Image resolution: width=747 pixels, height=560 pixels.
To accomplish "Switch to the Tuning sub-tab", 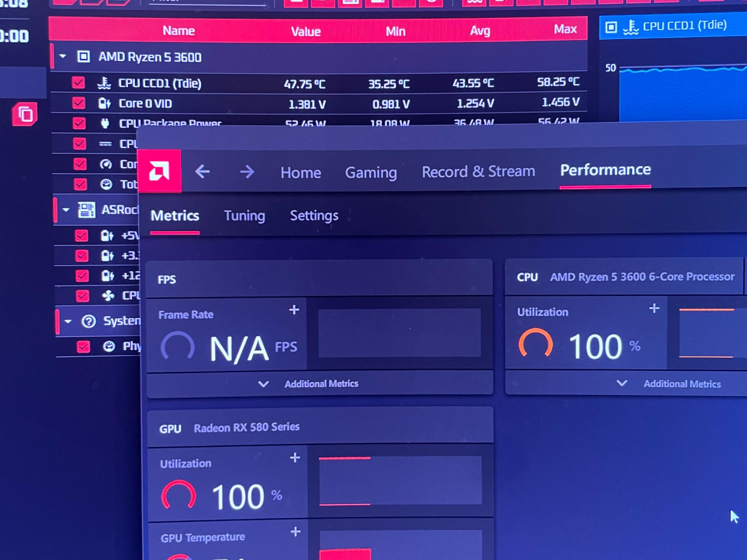I will click(x=244, y=216).
